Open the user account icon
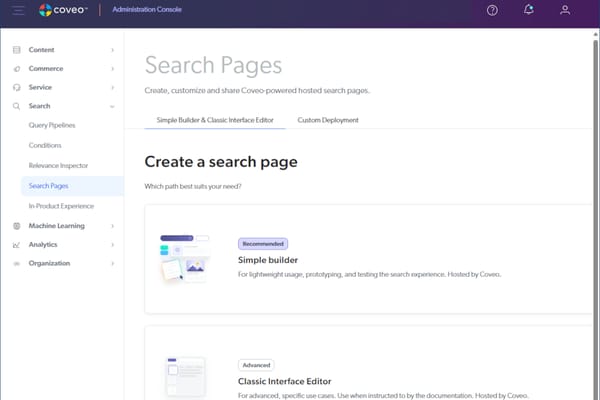600x400 pixels. pos(565,10)
